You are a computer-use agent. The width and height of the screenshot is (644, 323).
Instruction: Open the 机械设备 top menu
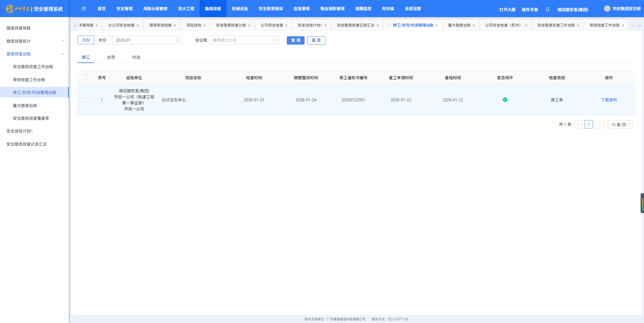coord(239,9)
